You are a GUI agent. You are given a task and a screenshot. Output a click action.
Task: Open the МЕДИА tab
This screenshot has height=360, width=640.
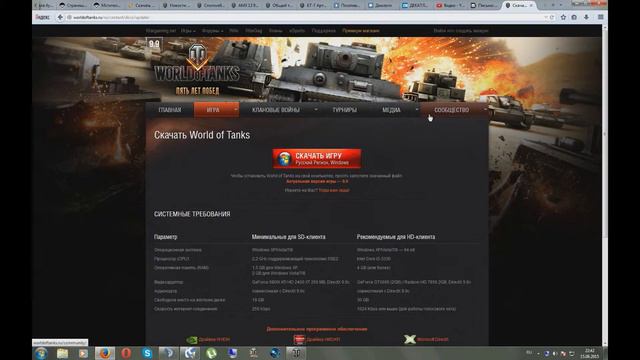point(391,110)
